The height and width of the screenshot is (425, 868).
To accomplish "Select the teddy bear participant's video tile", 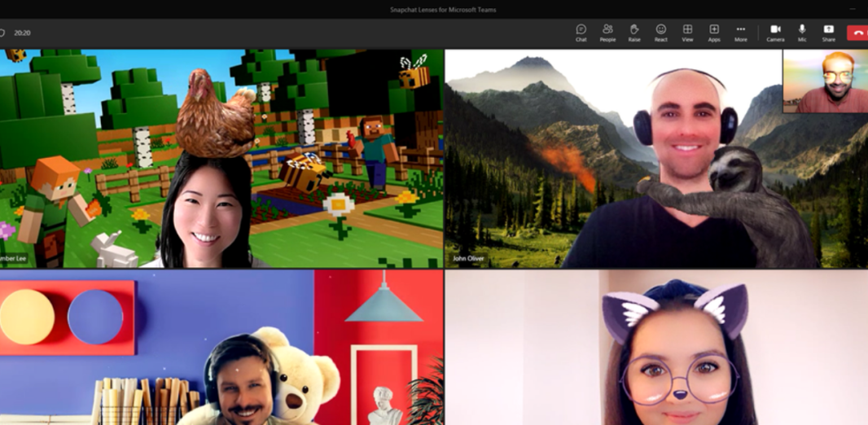I will click(x=221, y=348).
